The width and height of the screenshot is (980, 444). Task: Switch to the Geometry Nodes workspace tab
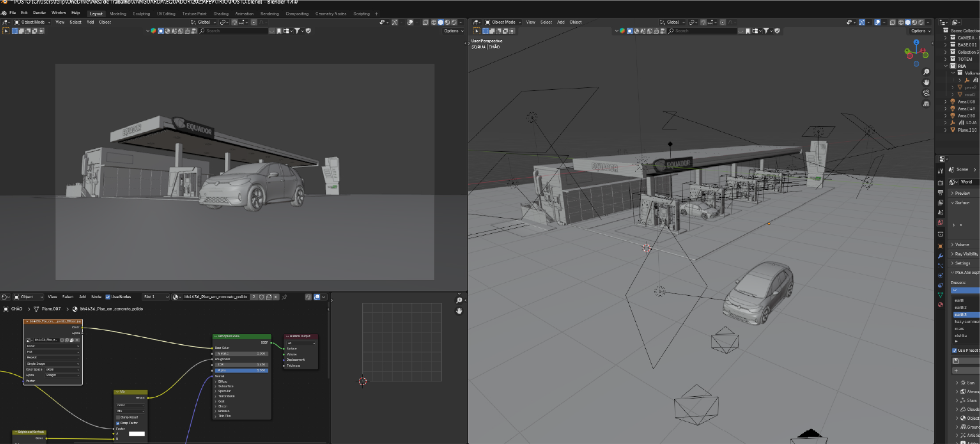click(x=331, y=14)
